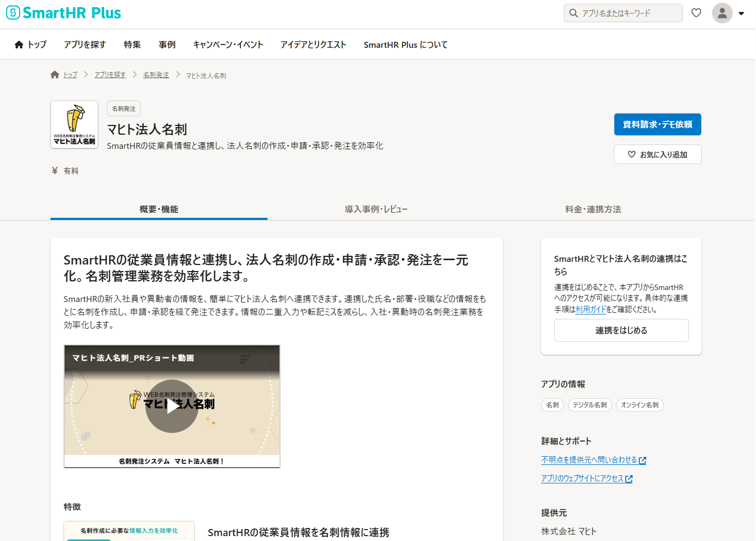756x541 pixels.
Task: Click the search magnifier icon
Action: click(573, 13)
